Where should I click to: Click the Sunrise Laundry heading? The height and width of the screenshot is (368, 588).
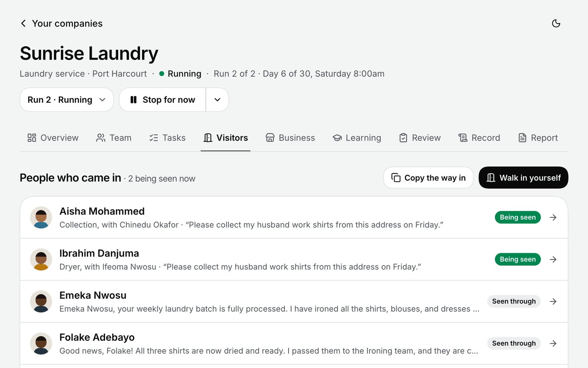point(89,53)
